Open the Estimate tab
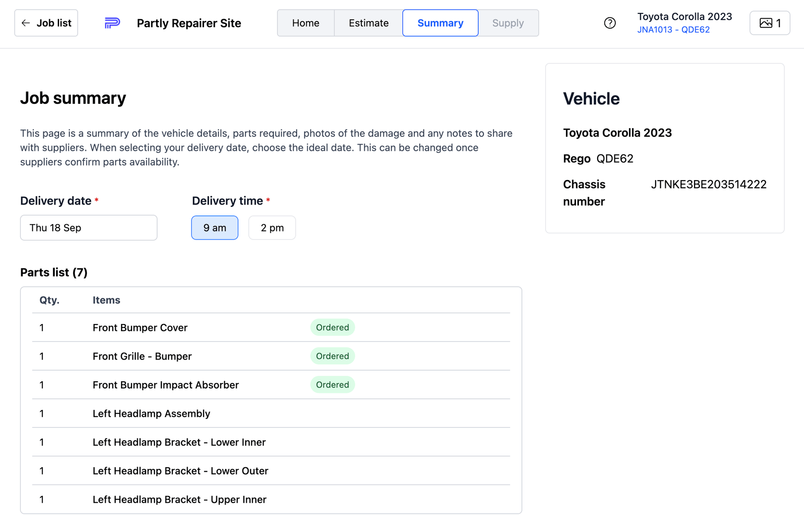Screen dimensions: 804x532 click(x=368, y=23)
